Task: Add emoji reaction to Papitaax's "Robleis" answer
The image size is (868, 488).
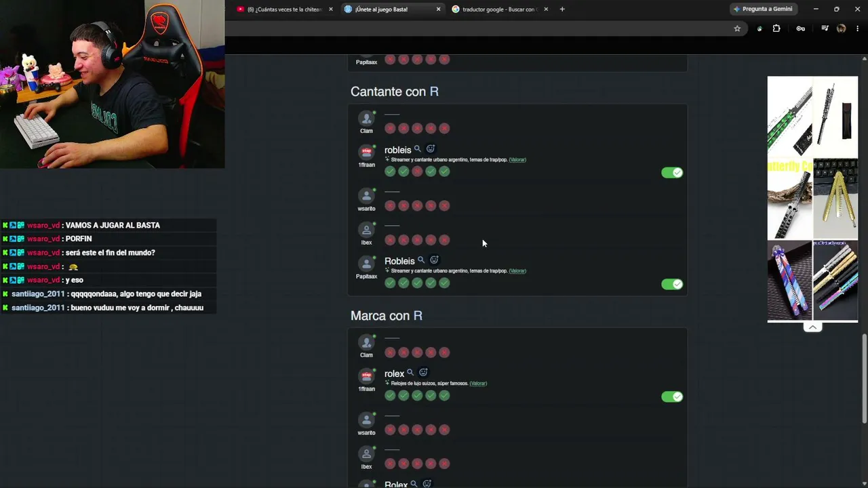Action: tap(434, 260)
